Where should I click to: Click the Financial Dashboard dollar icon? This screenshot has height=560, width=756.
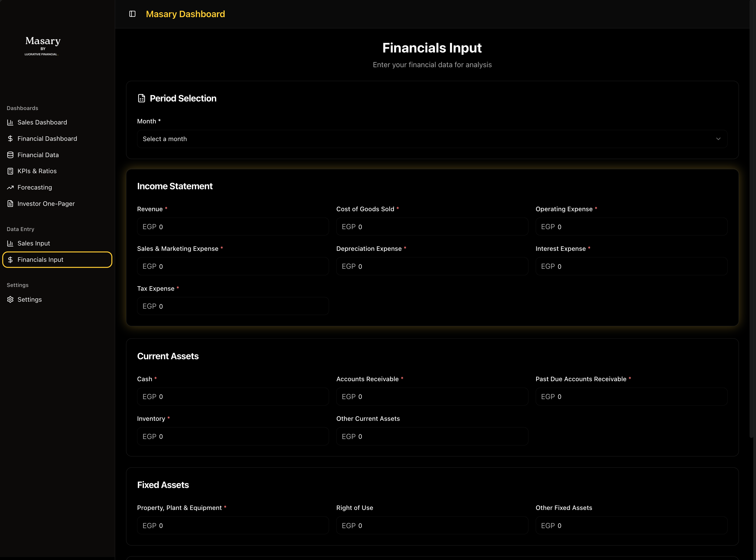(x=10, y=139)
